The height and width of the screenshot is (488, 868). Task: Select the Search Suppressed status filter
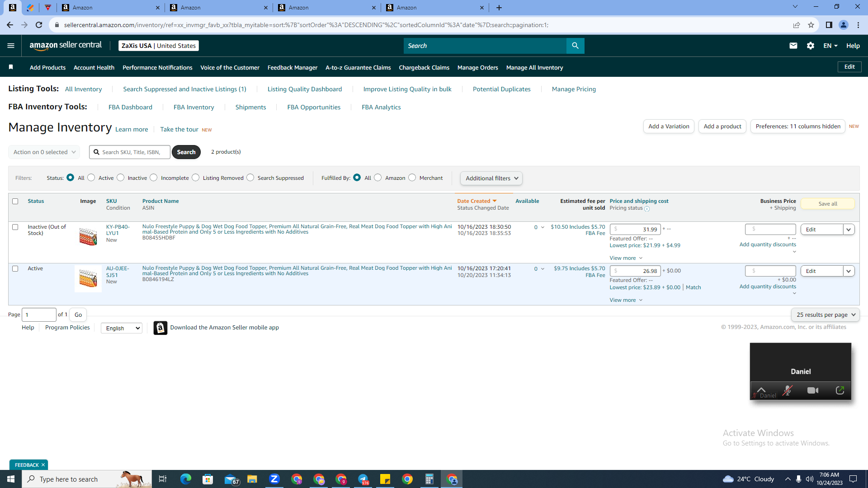click(250, 178)
